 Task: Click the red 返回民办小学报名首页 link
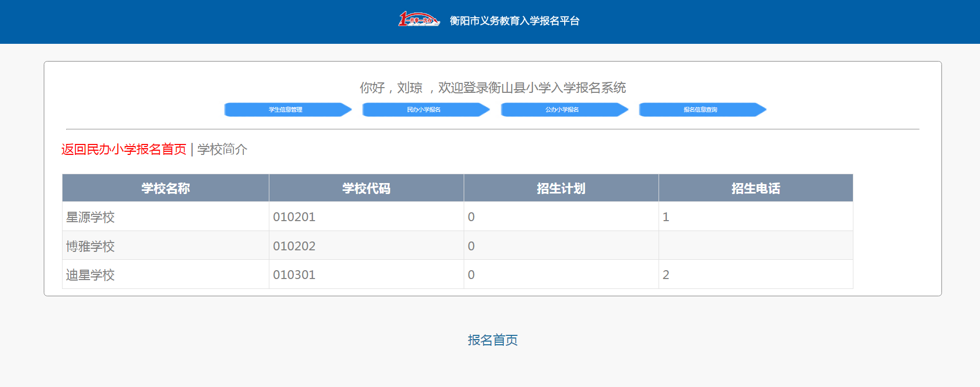tap(124, 150)
